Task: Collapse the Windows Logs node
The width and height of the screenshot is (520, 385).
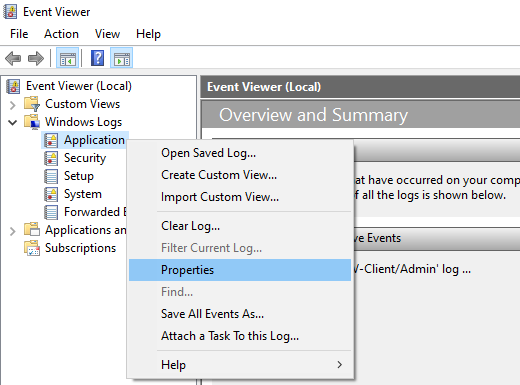Action: coord(13,122)
